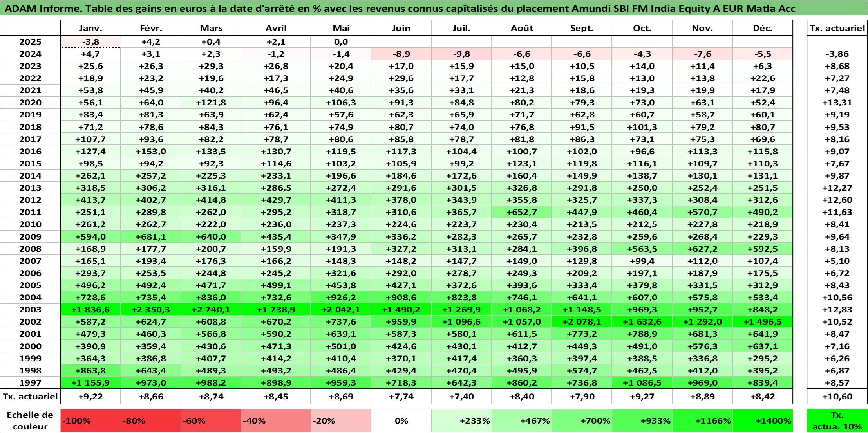Select the +1400% bright green swatch
Viewport: 868px width, 433px height.
pyautogui.click(x=762, y=420)
